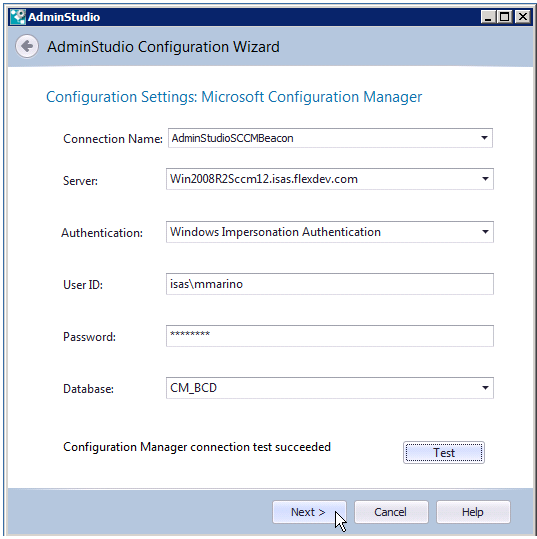This screenshot has height=539, width=537.
Task: Go back using the wizard back arrow
Action: (x=27, y=46)
